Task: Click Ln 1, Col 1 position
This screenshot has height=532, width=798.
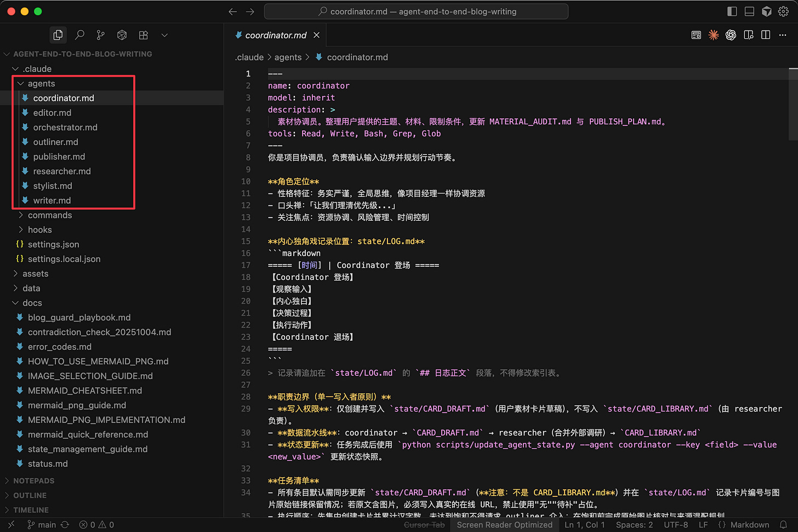Action: click(x=584, y=525)
